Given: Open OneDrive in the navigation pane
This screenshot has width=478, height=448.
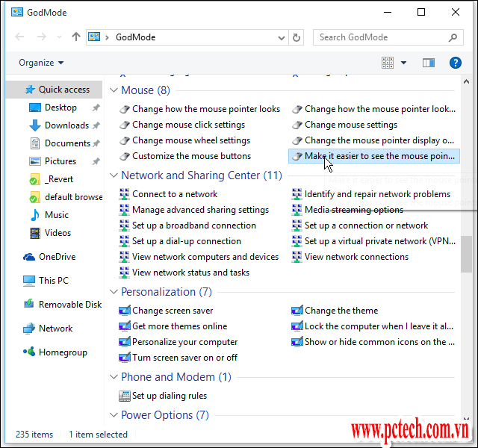Looking at the screenshot, I should (57, 257).
